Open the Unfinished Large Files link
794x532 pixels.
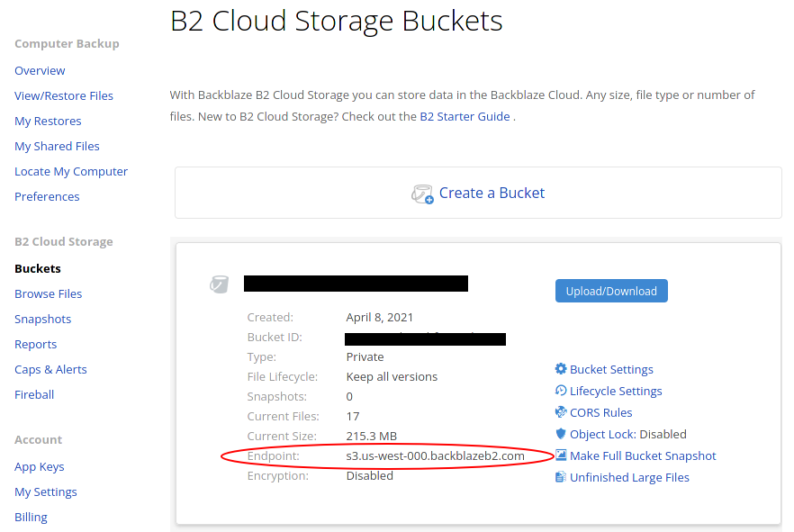pos(629,477)
